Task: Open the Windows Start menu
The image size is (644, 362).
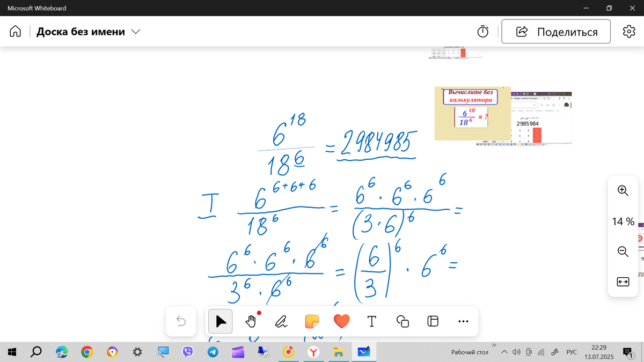Action: (13, 352)
